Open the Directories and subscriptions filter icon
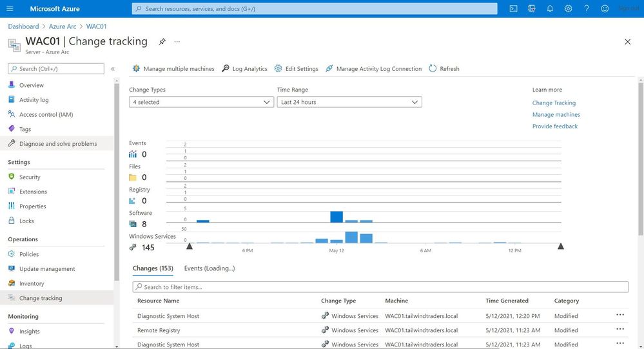 [x=531, y=8]
